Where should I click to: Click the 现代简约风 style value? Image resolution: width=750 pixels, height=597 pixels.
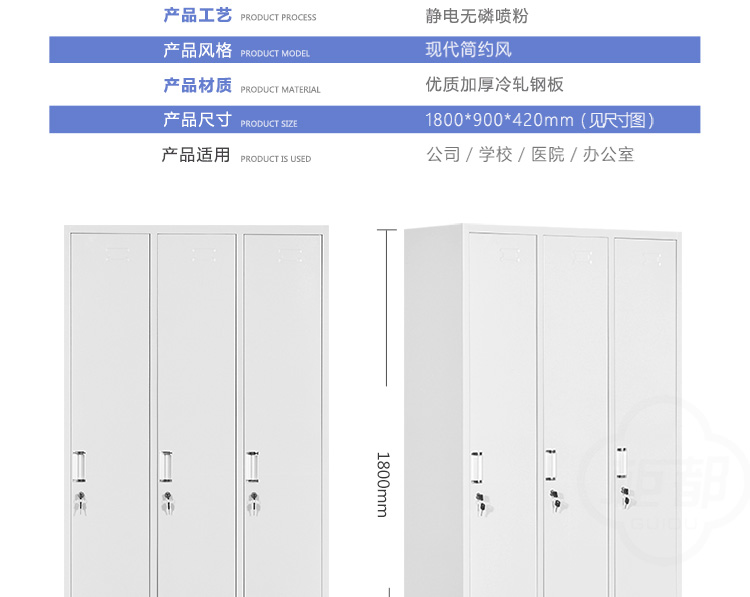point(468,50)
